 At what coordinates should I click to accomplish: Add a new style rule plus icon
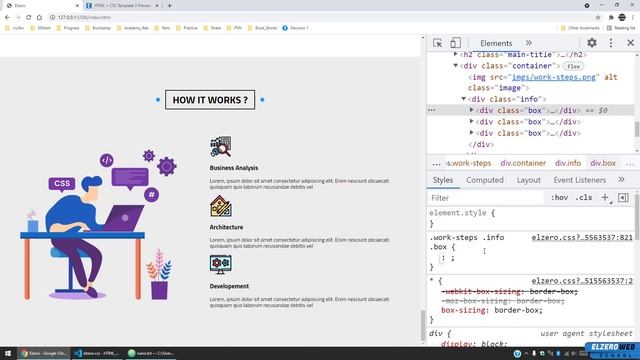point(605,198)
